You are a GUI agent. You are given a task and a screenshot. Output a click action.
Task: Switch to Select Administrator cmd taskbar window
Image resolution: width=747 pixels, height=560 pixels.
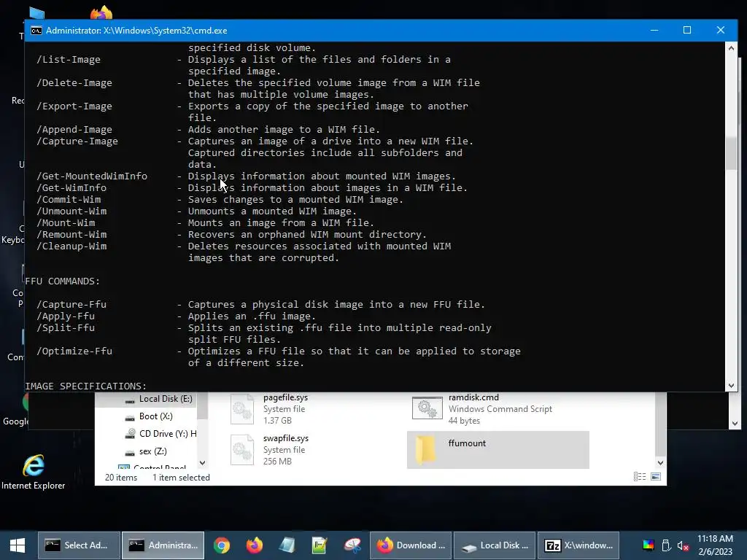click(79, 545)
